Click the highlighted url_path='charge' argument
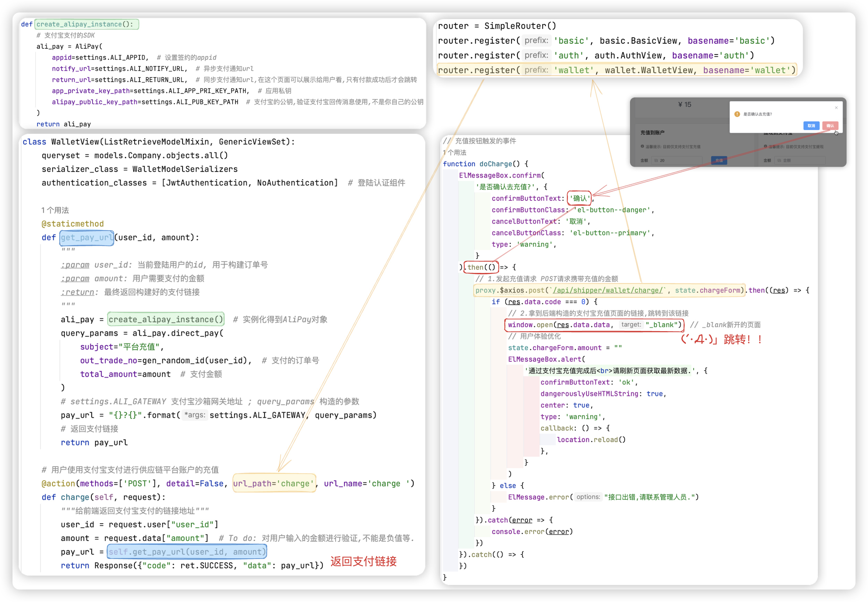Viewport: 868px width, 602px height. (x=274, y=483)
